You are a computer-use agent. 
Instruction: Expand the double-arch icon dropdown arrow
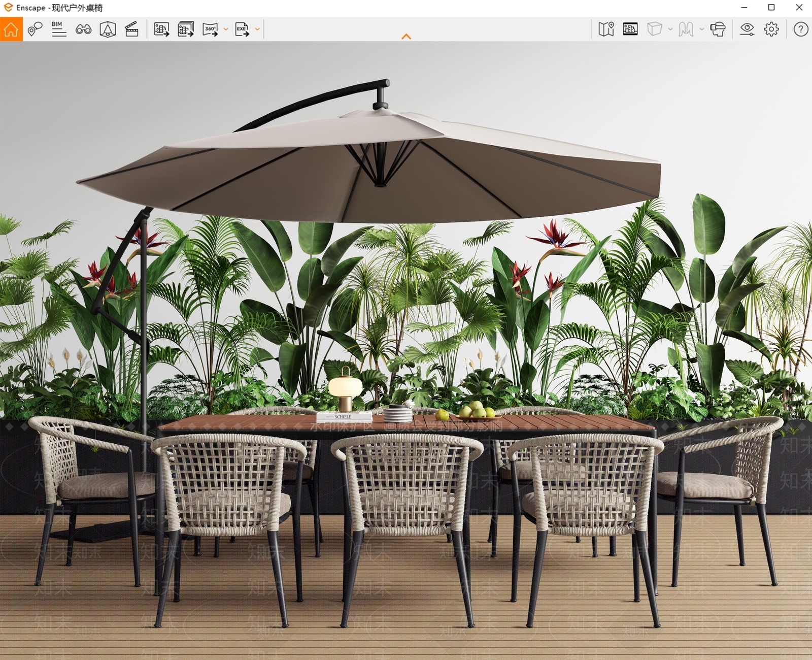point(702,29)
